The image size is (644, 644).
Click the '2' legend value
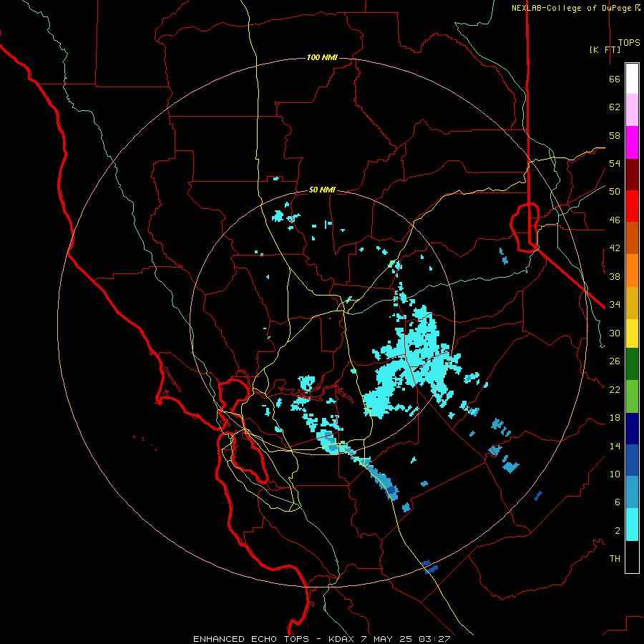[618, 531]
